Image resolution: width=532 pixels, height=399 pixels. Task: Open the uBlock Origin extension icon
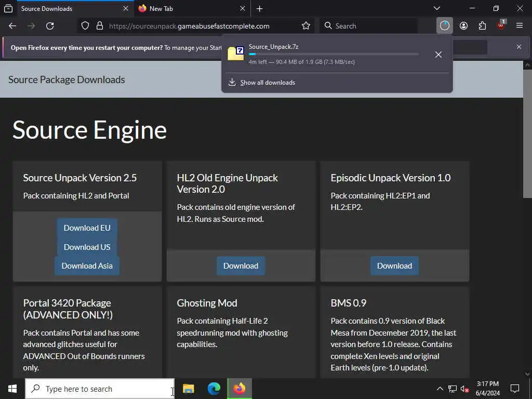[501, 25]
